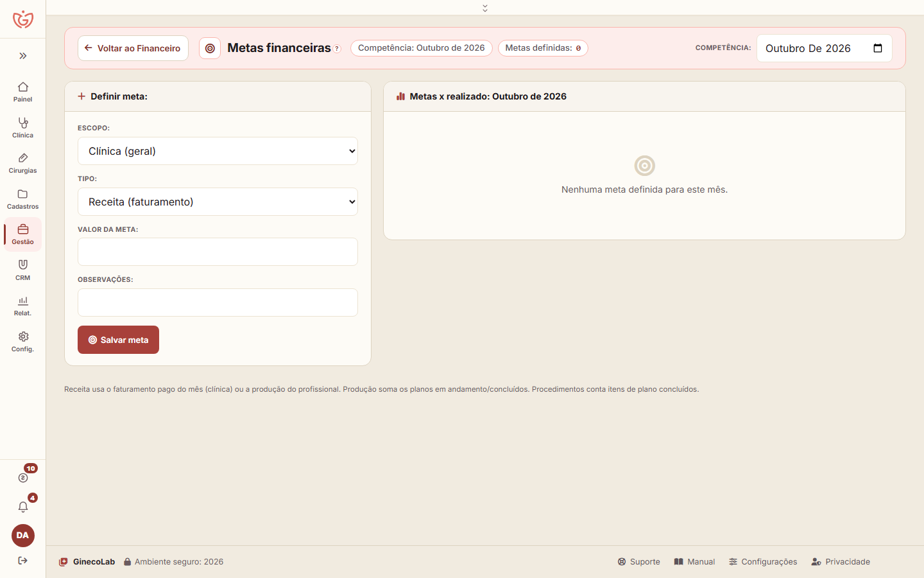The width and height of the screenshot is (924, 578).
Task: Open the Configurações link in the footer
Action: click(763, 562)
